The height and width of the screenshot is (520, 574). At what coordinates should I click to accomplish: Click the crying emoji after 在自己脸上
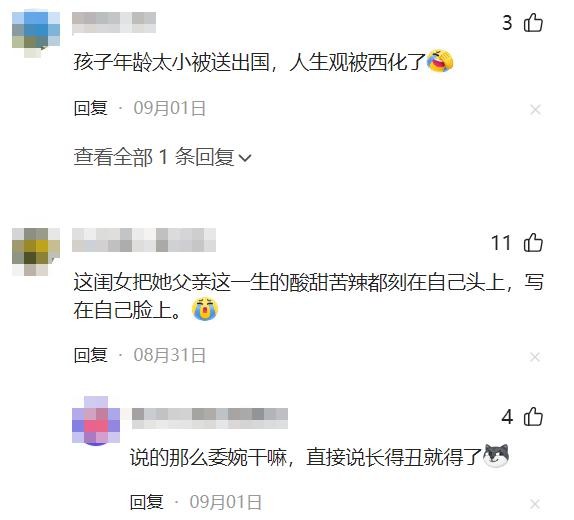point(205,309)
